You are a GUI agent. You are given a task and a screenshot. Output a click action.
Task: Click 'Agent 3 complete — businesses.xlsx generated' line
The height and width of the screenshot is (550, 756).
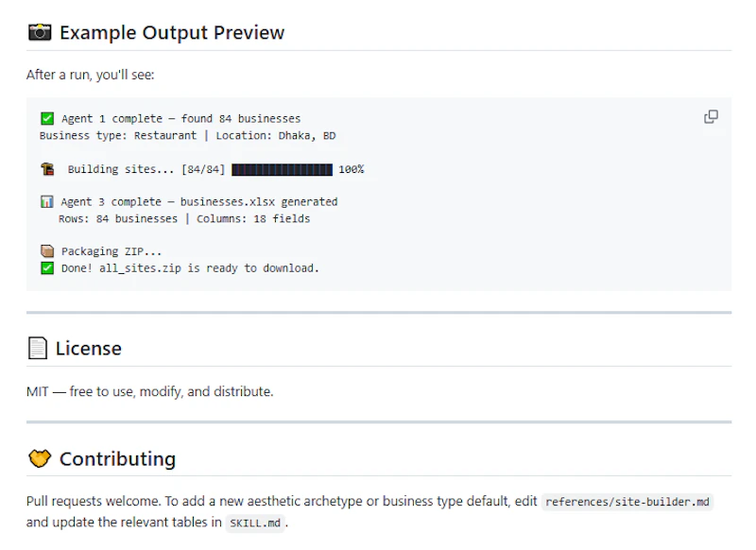(199, 202)
